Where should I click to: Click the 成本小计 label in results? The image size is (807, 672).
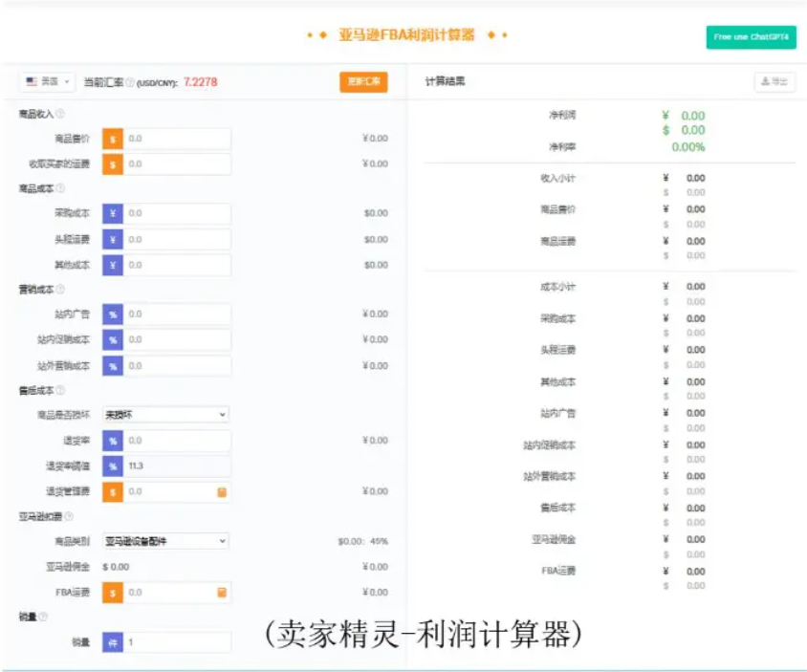coord(557,287)
